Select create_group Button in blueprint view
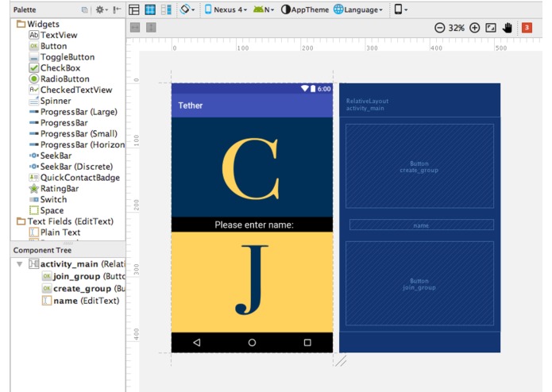This screenshot has height=392, width=552. 419,167
